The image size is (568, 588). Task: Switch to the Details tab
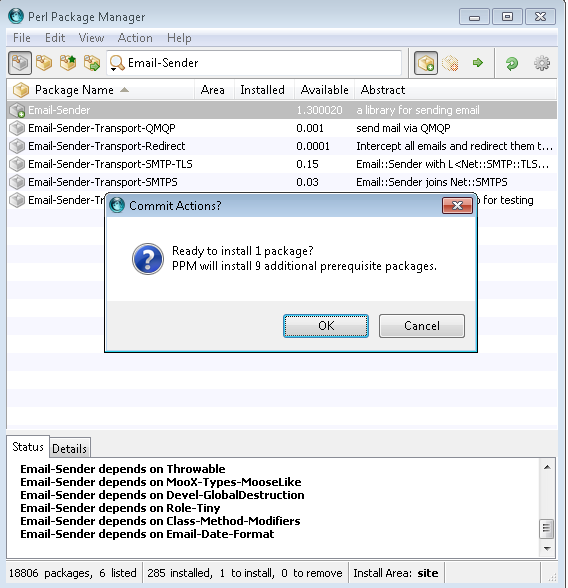[x=70, y=448]
